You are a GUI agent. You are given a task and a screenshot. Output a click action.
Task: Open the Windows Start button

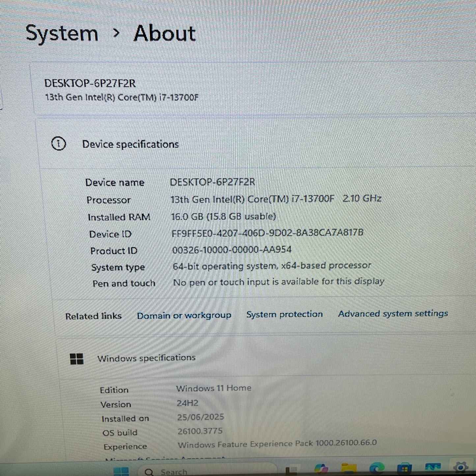click(x=121, y=471)
